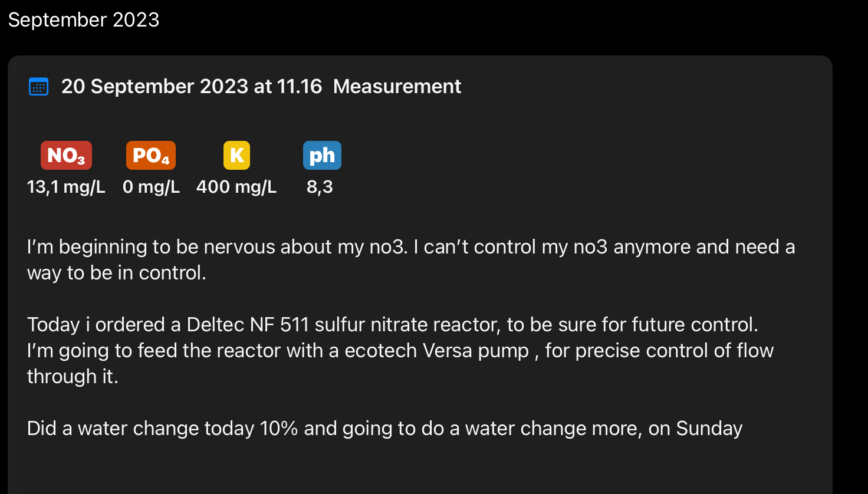Select the yellow K potassium badge
Screen dimensions: 868x494
(x=236, y=156)
